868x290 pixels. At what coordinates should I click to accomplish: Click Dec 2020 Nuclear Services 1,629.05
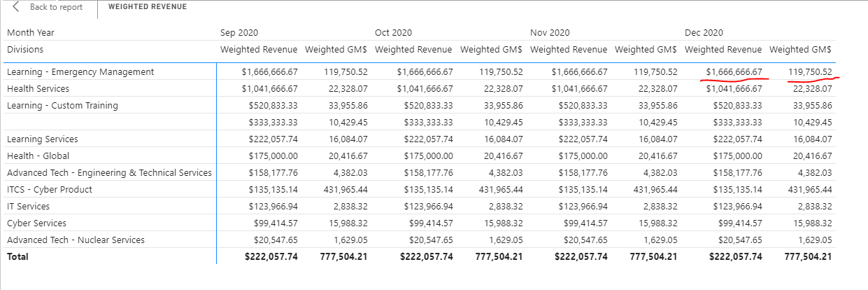[815, 240]
